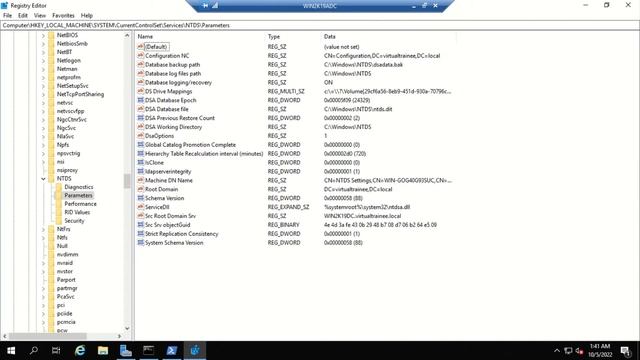Click the Database log files path icon
Screen dimensions: 640x360
141,73
